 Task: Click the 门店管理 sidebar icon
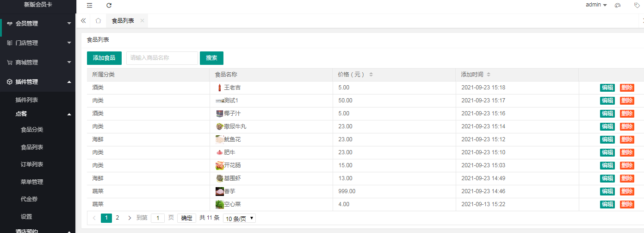(x=9, y=43)
